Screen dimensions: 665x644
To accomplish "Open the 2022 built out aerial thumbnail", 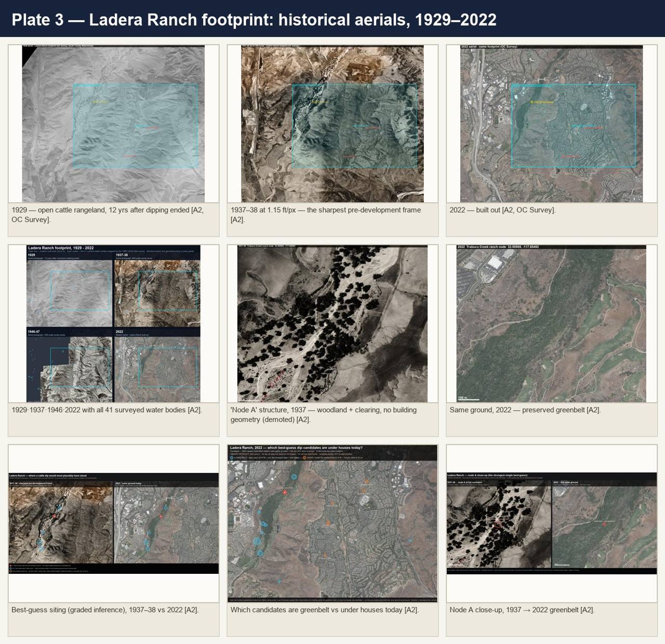I will tap(552, 124).
